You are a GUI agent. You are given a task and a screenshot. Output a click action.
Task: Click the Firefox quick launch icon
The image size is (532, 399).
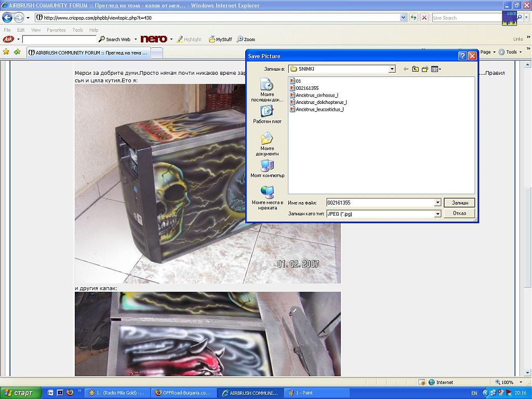pos(70,393)
